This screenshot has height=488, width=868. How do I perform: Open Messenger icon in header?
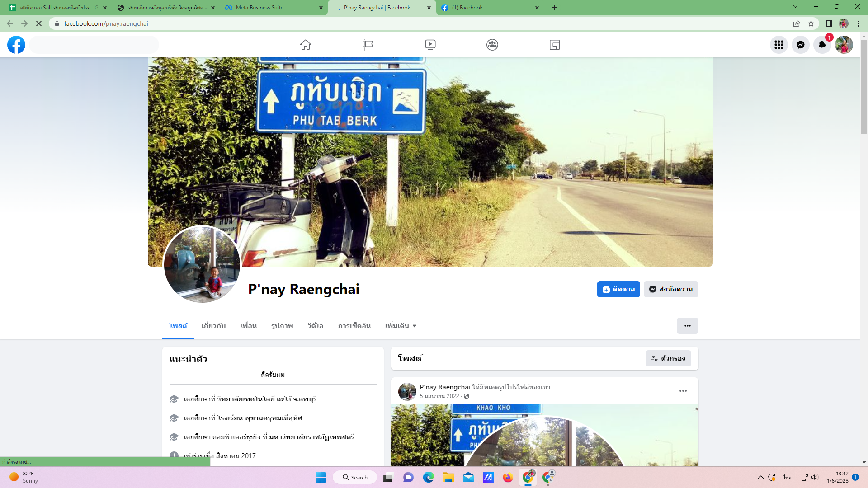[800, 45]
